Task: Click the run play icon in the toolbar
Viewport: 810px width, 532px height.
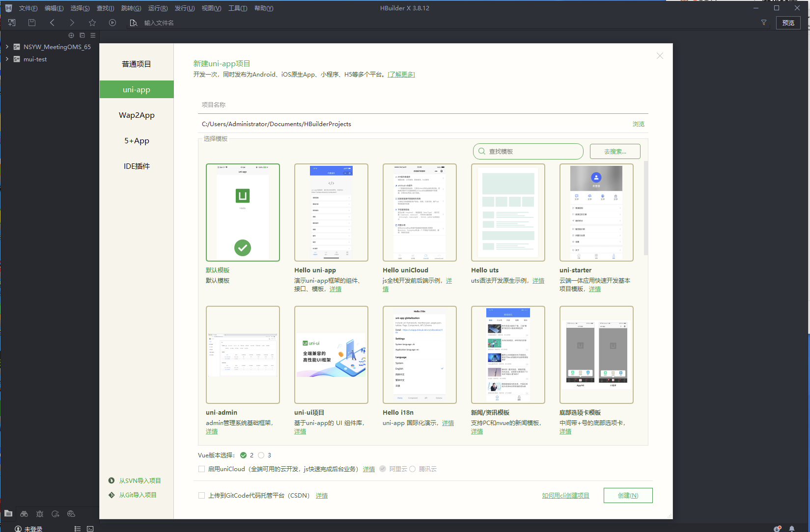Action: (x=112, y=23)
